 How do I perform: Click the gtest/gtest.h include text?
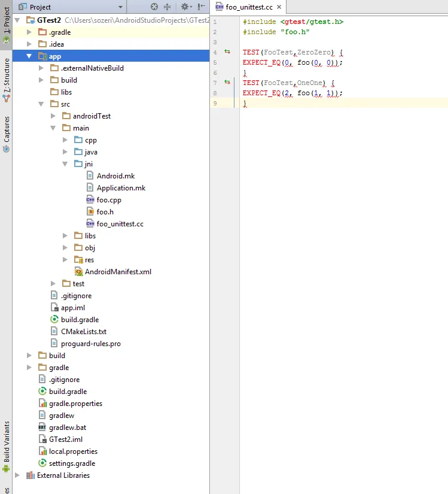click(x=312, y=22)
